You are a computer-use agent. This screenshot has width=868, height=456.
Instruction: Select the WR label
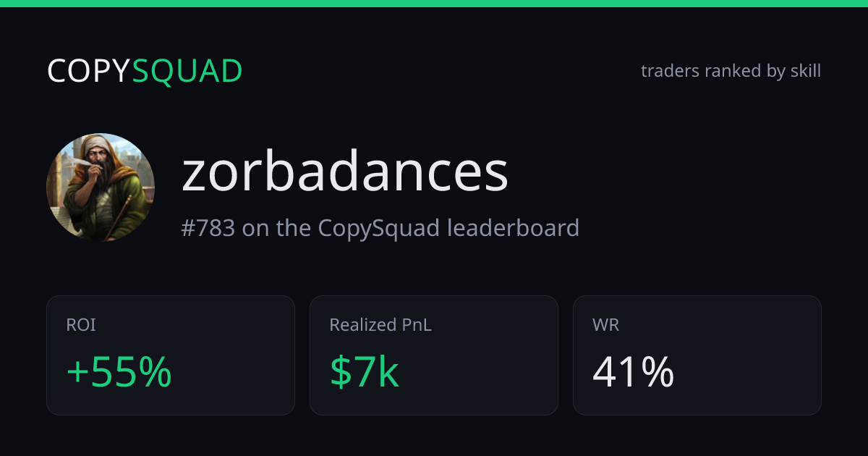tap(605, 326)
